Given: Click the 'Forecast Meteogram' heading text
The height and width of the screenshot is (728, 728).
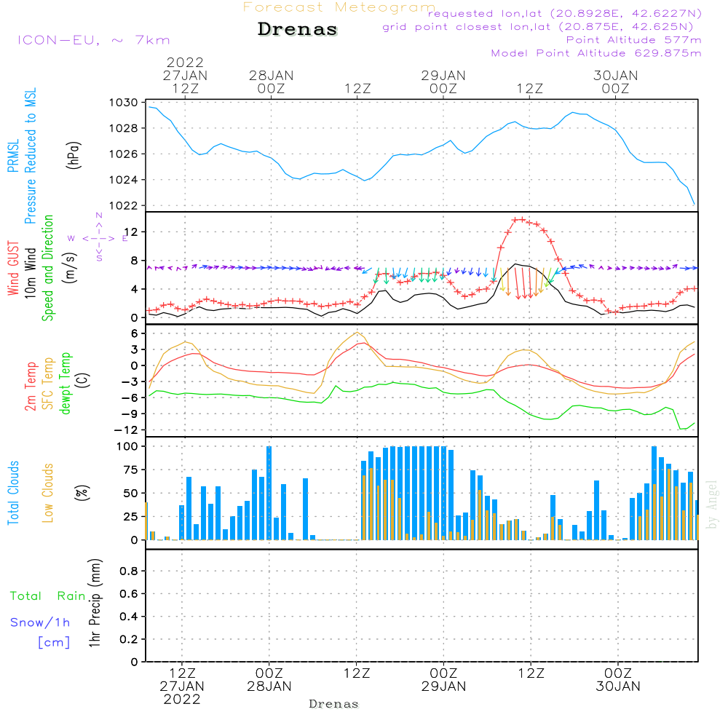Looking at the screenshot, I should point(339,7).
